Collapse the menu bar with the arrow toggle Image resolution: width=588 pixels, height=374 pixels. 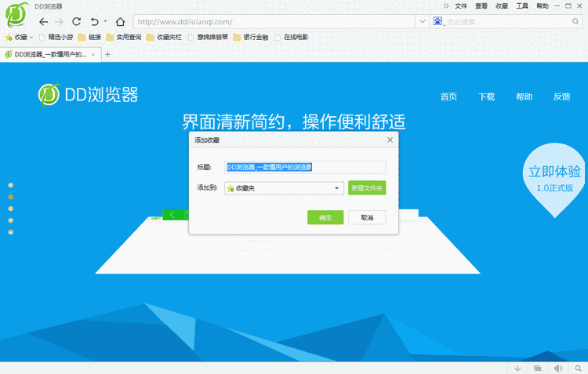446,6
